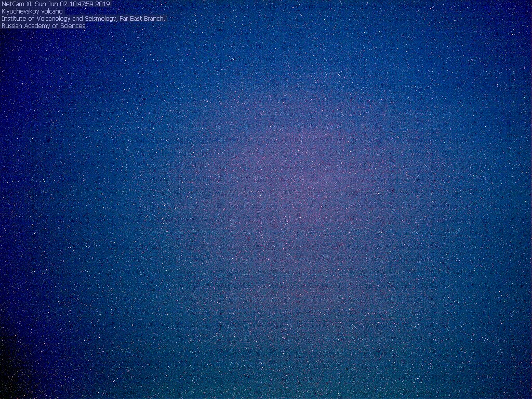Select the 'Russian Academy of Sciences' text

(44, 26)
